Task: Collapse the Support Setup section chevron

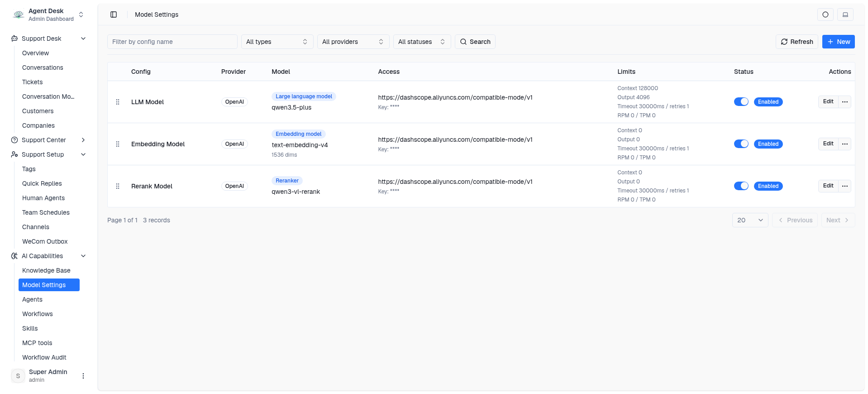Action: click(83, 154)
